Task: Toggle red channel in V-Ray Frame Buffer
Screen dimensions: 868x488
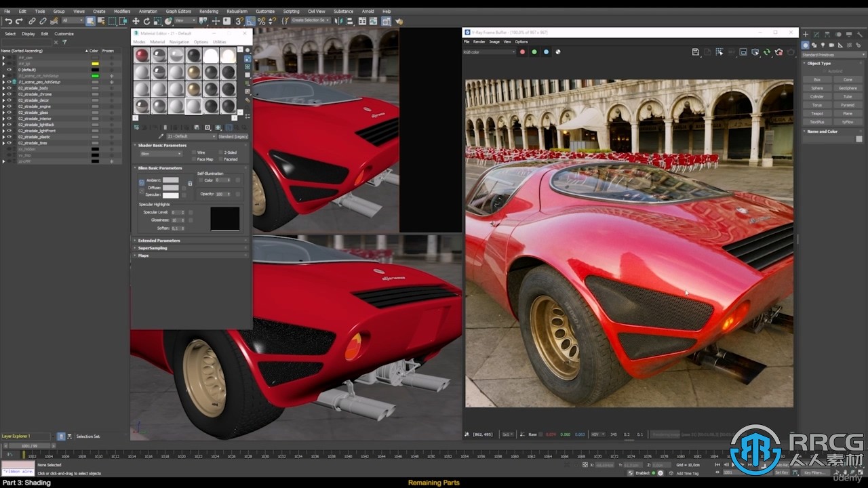Action: click(x=522, y=52)
